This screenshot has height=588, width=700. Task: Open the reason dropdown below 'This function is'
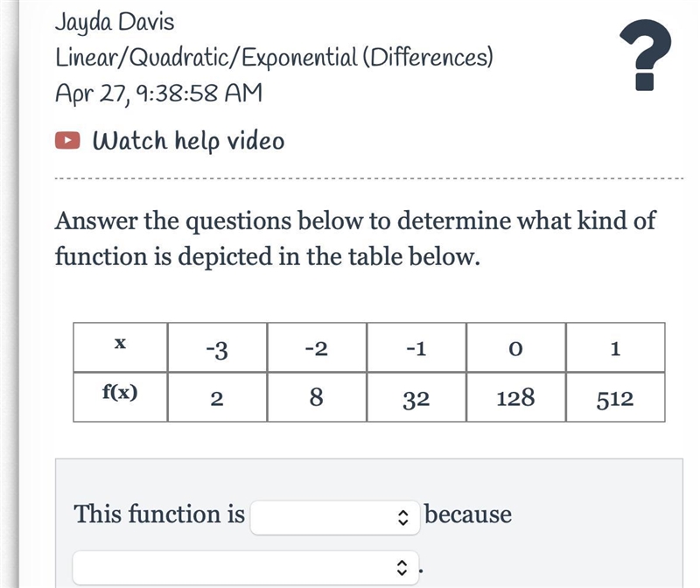pos(246,568)
